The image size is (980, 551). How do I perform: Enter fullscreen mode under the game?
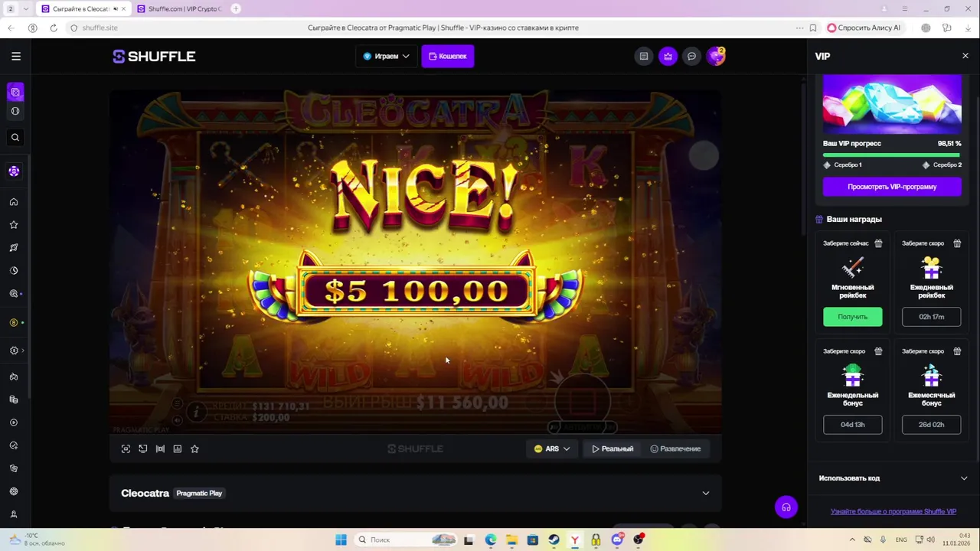(126, 449)
